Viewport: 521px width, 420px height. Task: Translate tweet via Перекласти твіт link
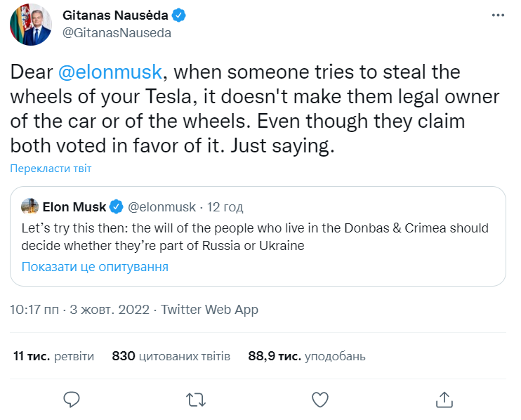click(51, 169)
